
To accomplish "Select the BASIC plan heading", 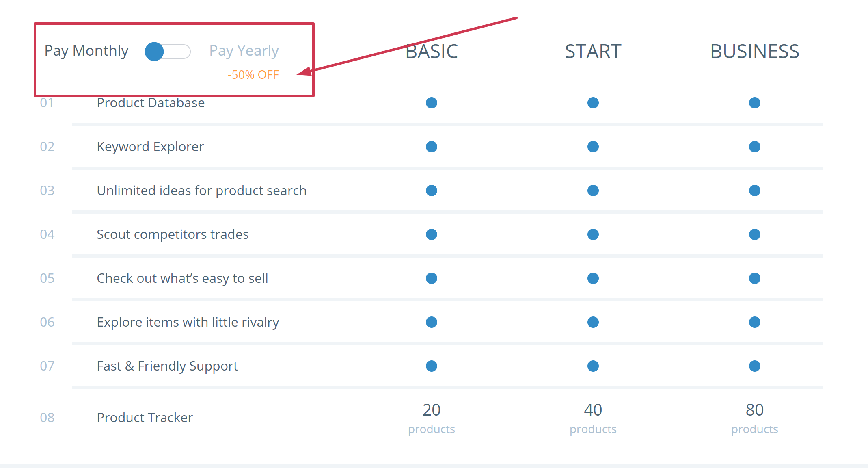I will click(x=432, y=52).
